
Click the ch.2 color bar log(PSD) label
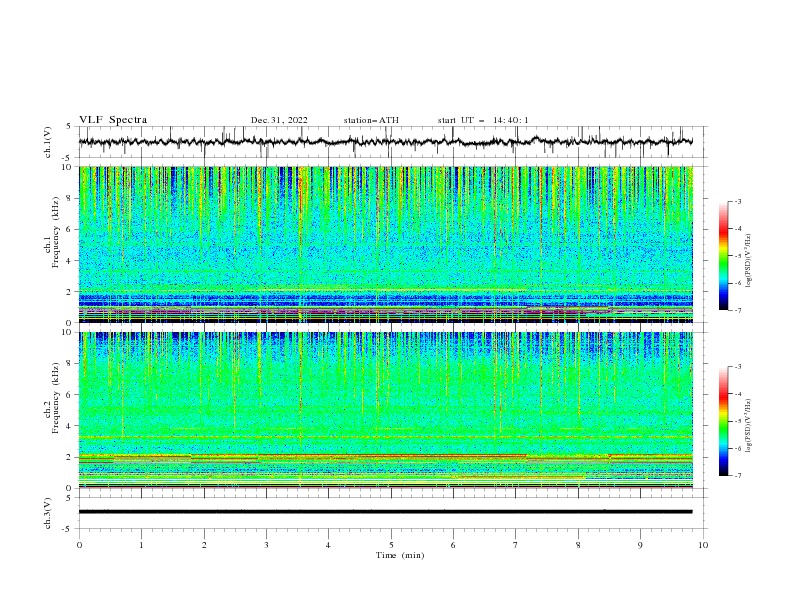[748, 425]
